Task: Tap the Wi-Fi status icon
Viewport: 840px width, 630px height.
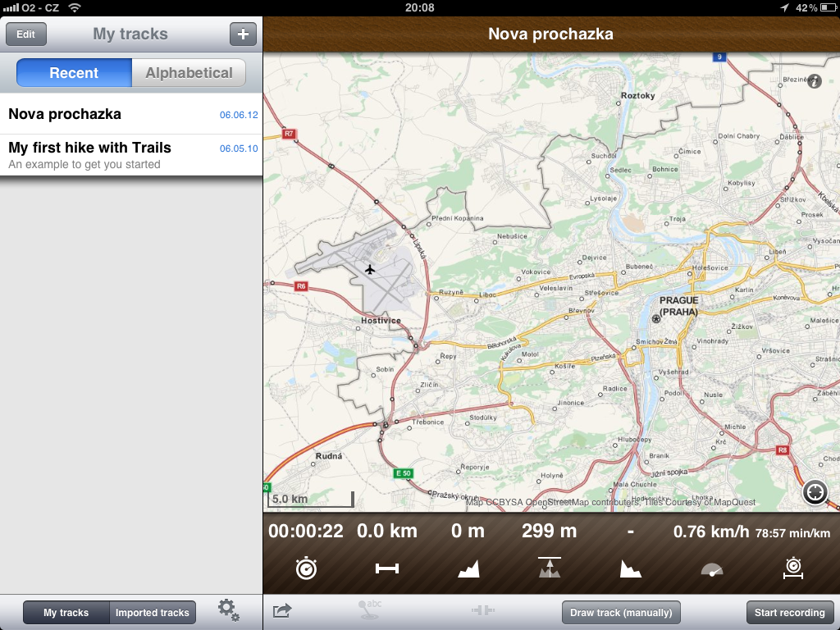Action: coord(75,7)
